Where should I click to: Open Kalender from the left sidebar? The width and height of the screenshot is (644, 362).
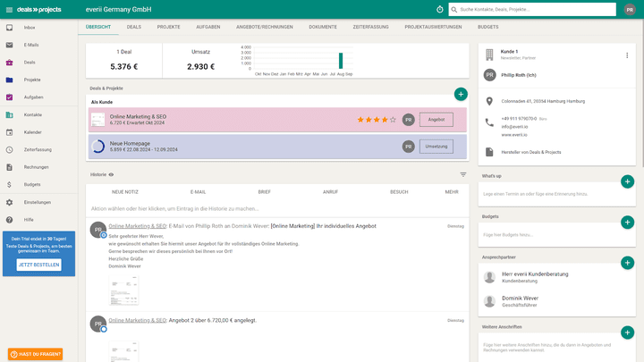coord(33,132)
